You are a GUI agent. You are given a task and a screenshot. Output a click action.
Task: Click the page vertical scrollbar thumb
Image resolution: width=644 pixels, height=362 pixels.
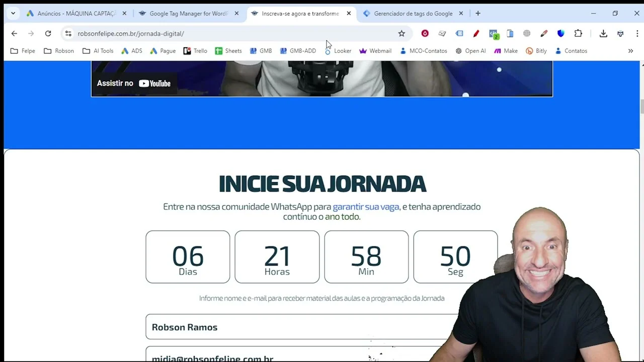(x=641, y=106)
